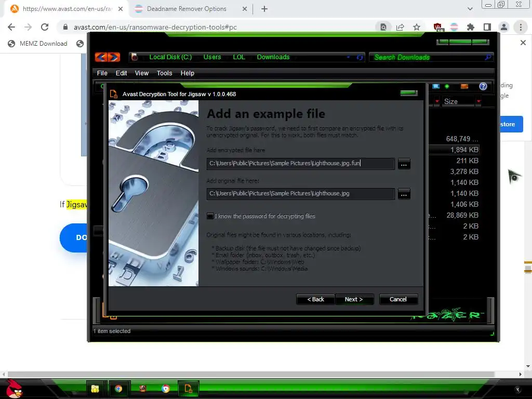Open the Edit menu in Explorer
The image size is (532, 399).
pyautogui.click(x=121, y=73)
